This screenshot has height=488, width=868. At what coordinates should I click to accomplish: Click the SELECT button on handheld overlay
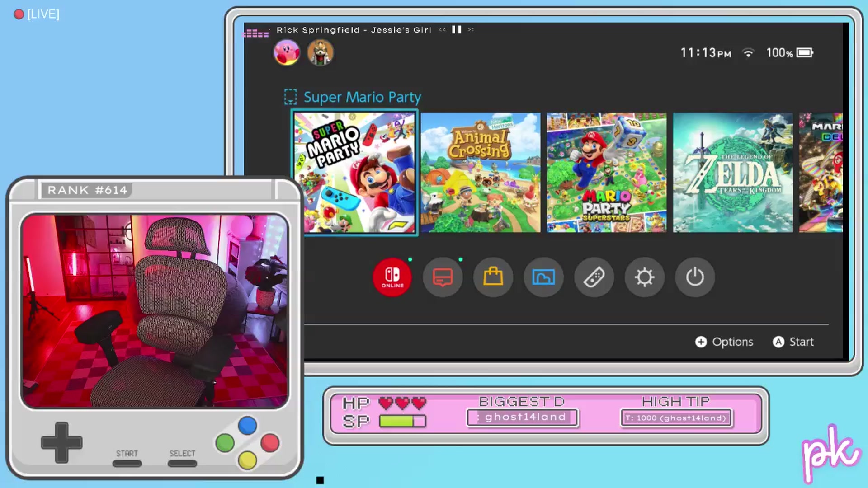tap(182, 463)
